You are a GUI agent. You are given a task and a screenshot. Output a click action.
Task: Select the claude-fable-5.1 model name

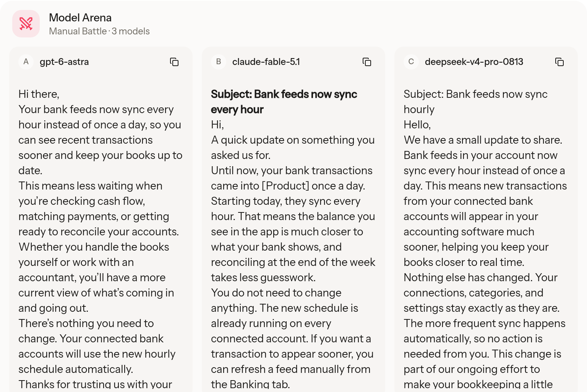(266, 62)
